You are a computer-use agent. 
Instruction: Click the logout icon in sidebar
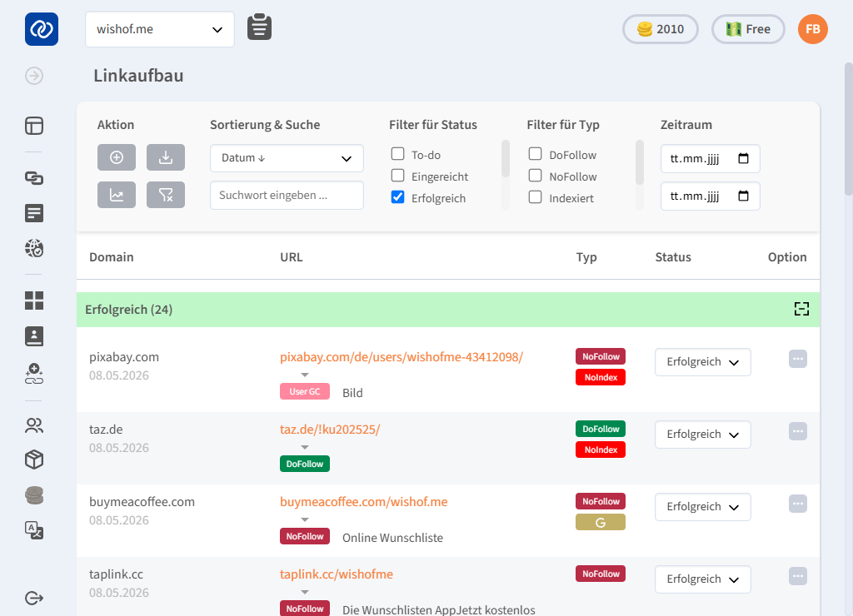[x=34, y=598]
